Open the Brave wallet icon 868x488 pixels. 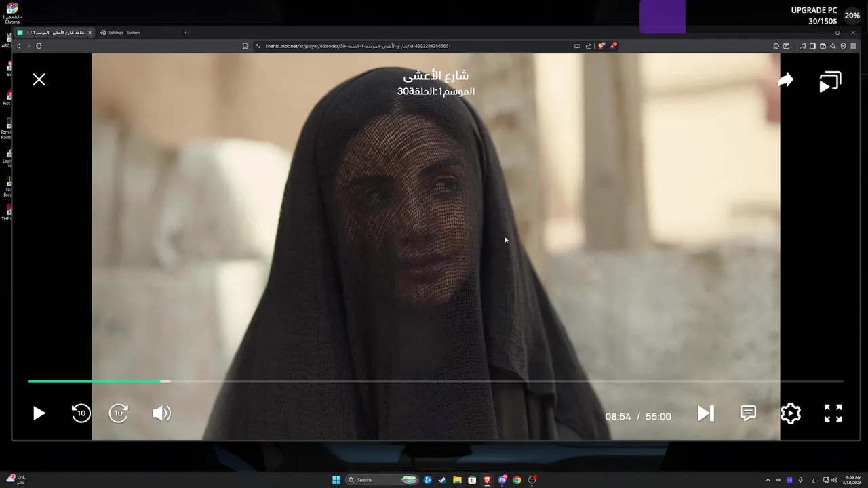click(823, 46)
